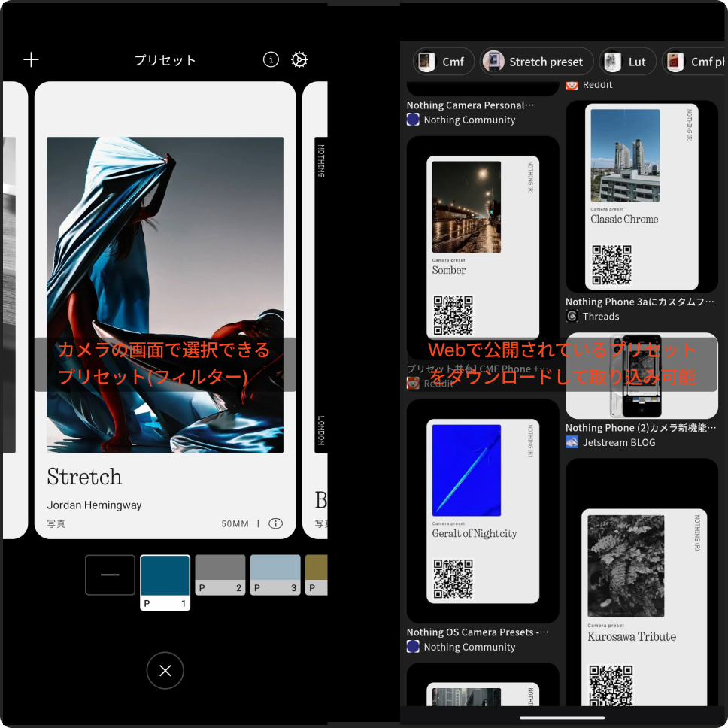Pick the light blue P3 preset swatch

tap(275, 575)
